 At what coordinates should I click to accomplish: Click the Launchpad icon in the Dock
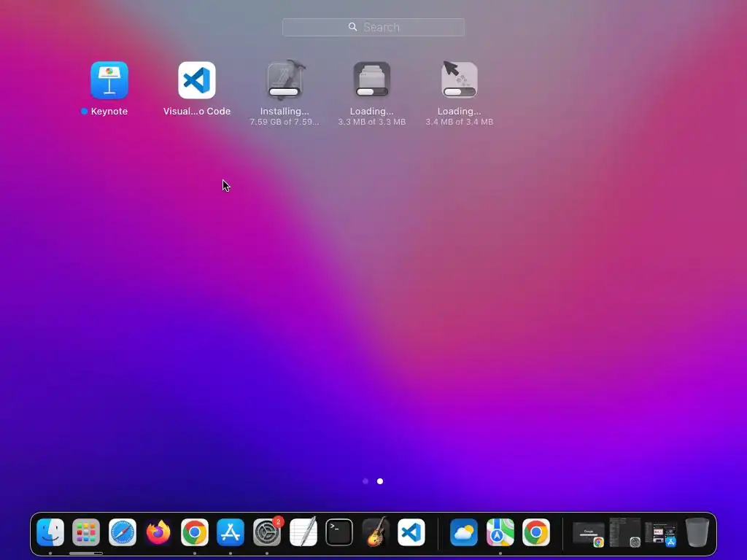click(86, 532)
